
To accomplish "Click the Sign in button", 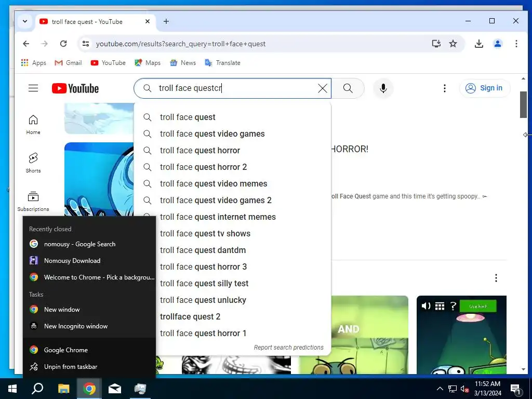I will pyautogui.click(x=485, y=88).
